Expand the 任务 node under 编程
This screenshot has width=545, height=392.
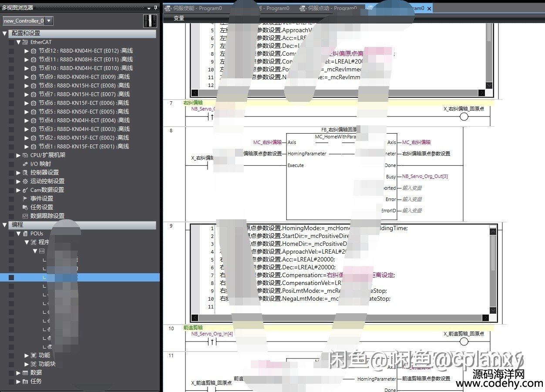[x=19, y=382]
